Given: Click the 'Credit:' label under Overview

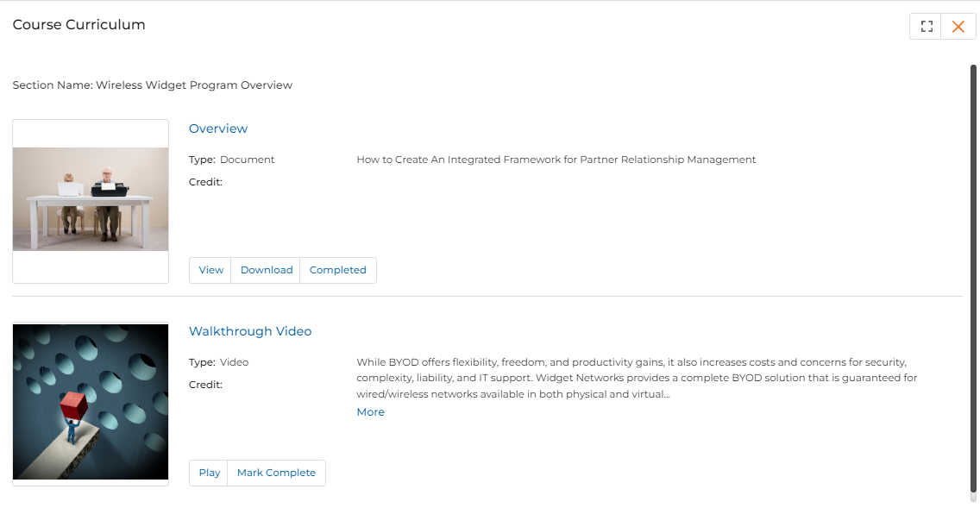Looking at the screenshot, I should (205, 183).
